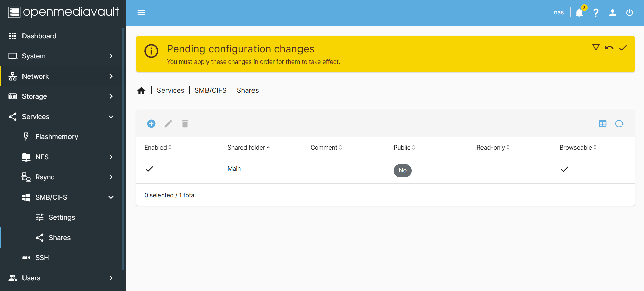Sort by Enabled column
The image size is (644, 291).
pos(158,147)
